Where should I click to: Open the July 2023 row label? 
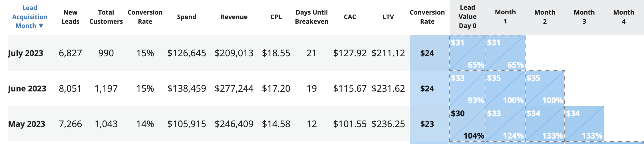[26, 53]
